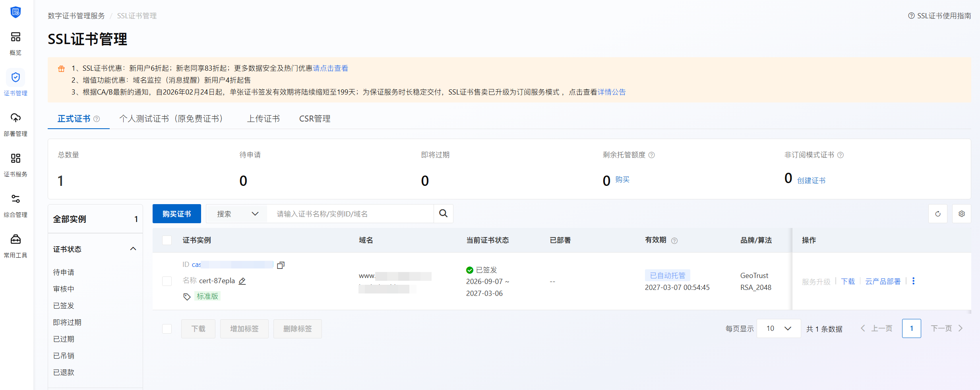
Task: Toggle the bottom batch-select checkbox
Action: (167, 329)
